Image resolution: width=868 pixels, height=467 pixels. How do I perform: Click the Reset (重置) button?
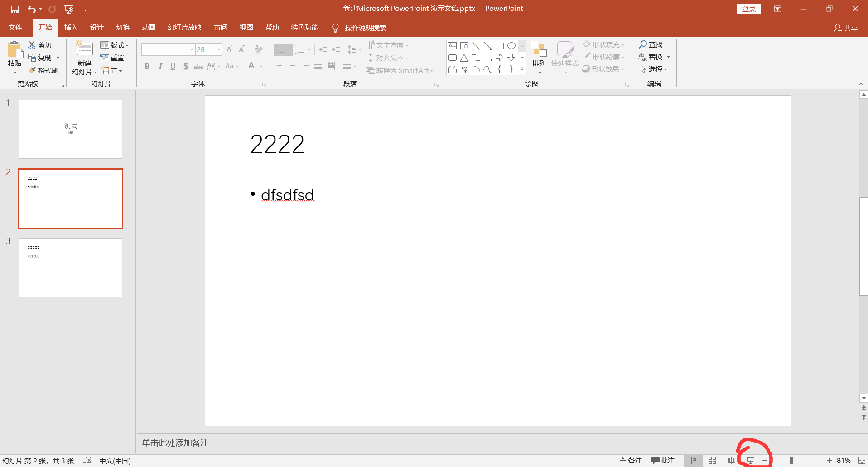[112, 58]
